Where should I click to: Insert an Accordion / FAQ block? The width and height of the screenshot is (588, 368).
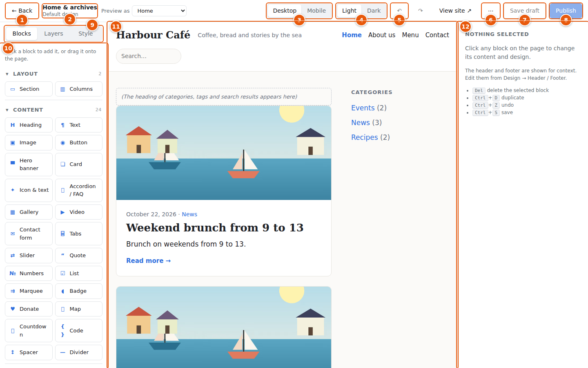[79, 190]
